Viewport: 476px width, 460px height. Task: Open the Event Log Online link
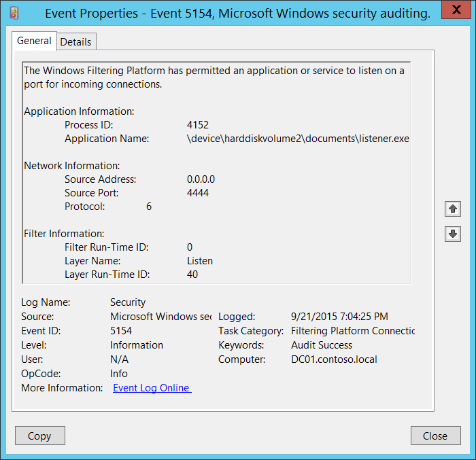click(x=152, y=388)
